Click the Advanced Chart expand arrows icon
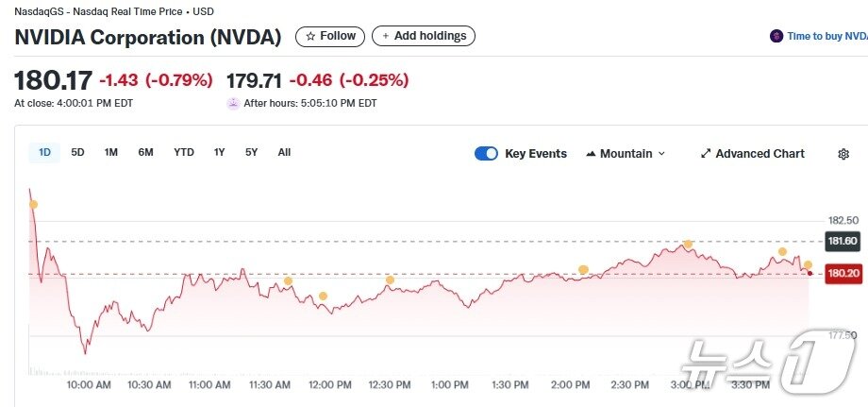Viewport: 868px width, 407px height. [x=706, y=154]
